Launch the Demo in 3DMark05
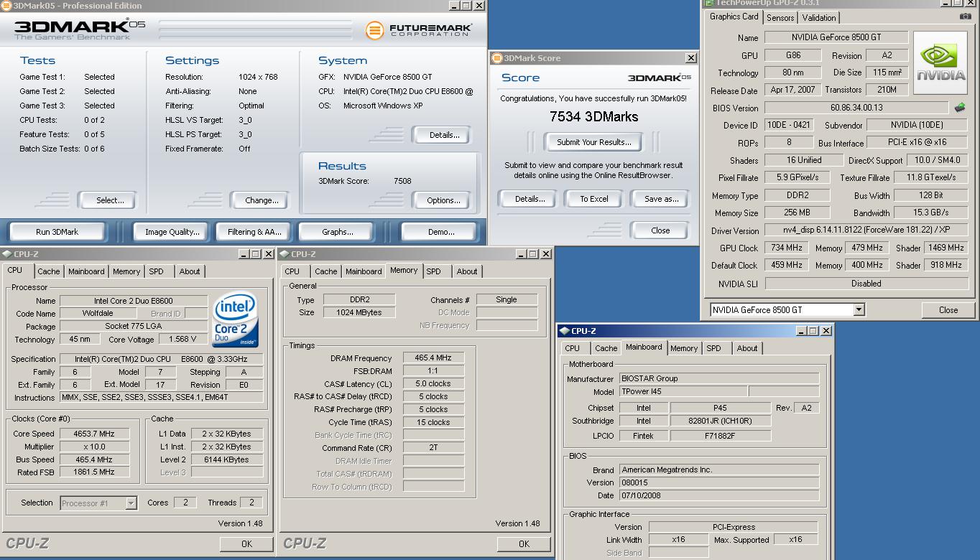980x560 pixels. [x=441, y=232]
